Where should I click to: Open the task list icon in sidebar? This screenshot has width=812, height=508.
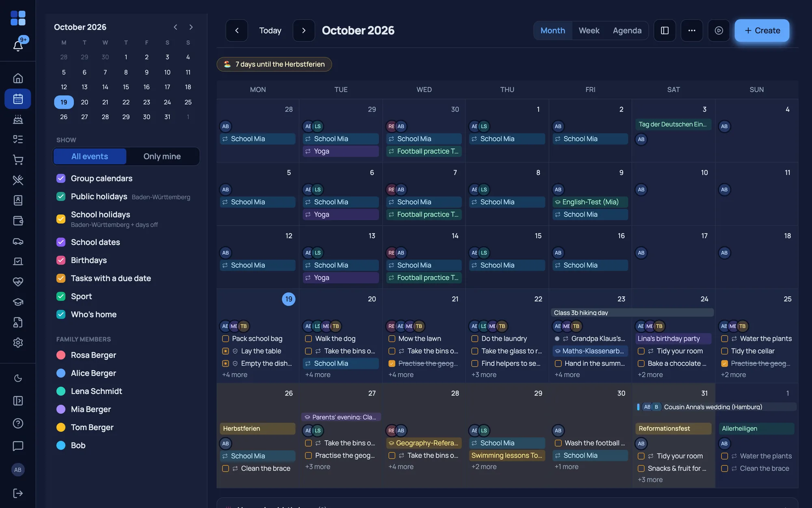(x=18, y=139)
